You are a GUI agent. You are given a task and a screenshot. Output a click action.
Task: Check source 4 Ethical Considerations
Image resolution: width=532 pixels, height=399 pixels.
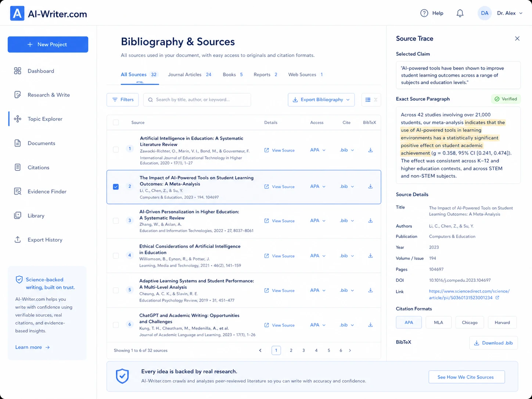(x=116, y=256)
